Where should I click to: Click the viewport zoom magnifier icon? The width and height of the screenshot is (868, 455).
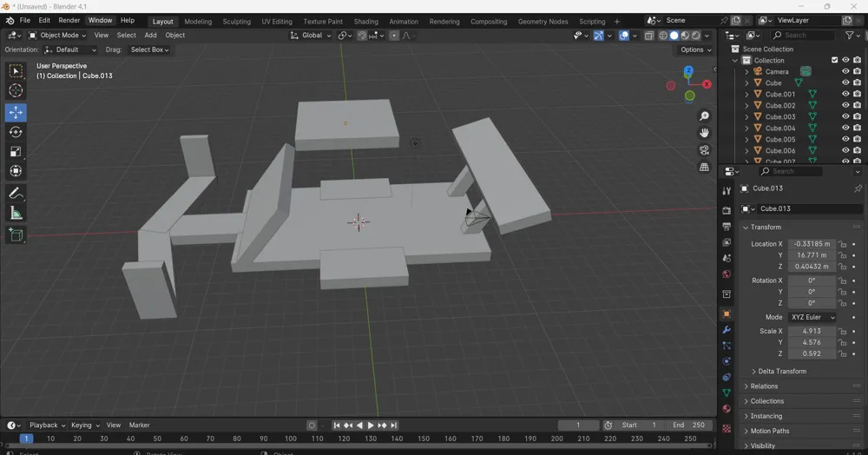[x=704, y=116]
